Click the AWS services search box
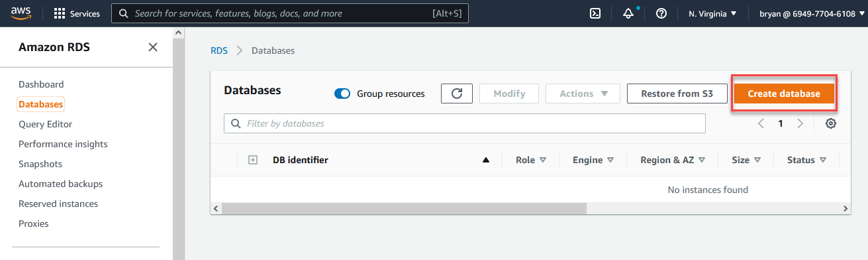 coord(290,13)
